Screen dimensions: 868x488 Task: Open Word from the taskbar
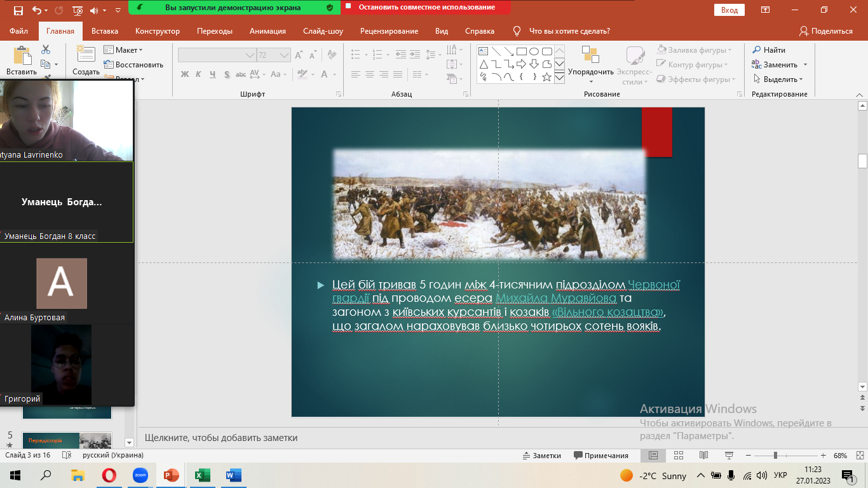[x=233, y=475]
